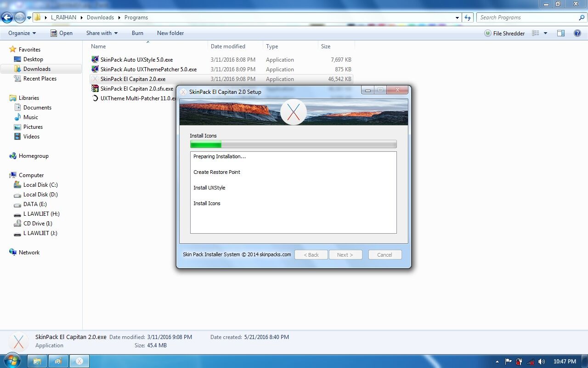588x368 pixels.
Task: Click the volume speaker tray icon
Action: point(542,362)
